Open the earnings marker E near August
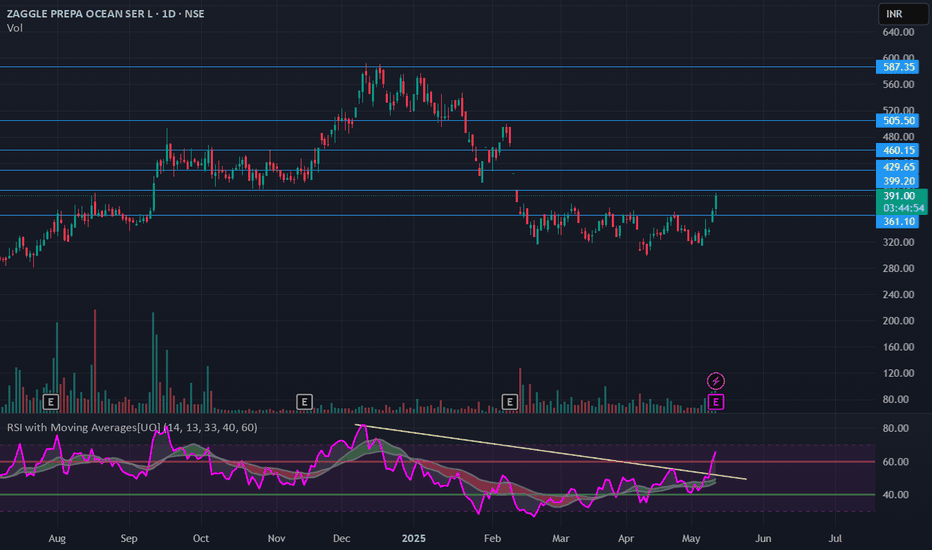932x550 pixels. [x=51, y=402]
